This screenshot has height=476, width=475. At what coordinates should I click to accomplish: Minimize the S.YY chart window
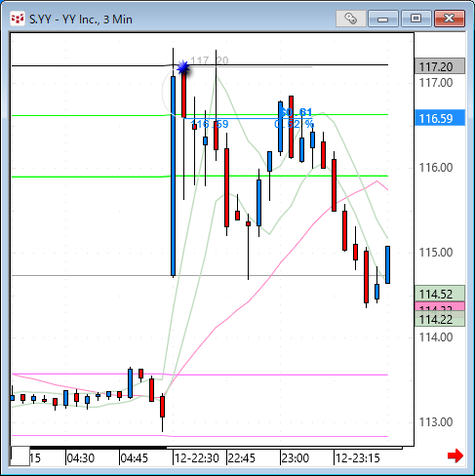[383, 19]
